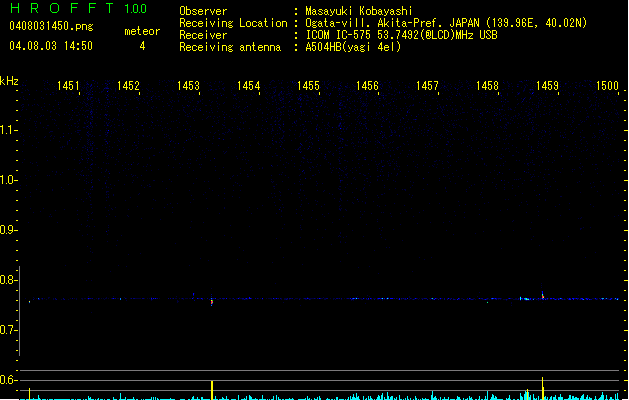Click the Ogata-vill. Akita-Pref. JAPAN location text
The height and width of the screenshot is (400, 629).
[x=446, y=23]
